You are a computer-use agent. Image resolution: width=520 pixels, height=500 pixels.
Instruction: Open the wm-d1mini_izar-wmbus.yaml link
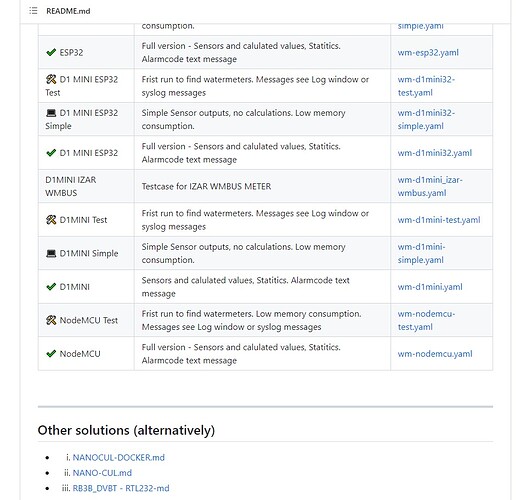[x=430, y=186]
